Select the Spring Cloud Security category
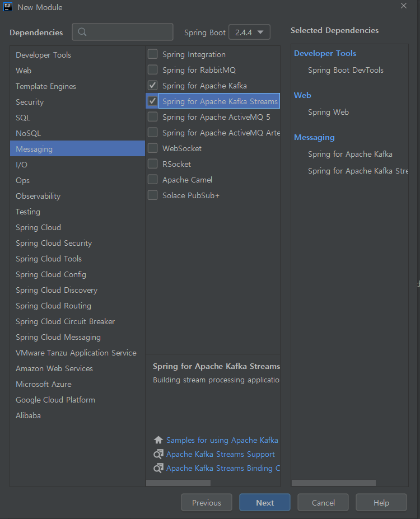 (77, 243)
